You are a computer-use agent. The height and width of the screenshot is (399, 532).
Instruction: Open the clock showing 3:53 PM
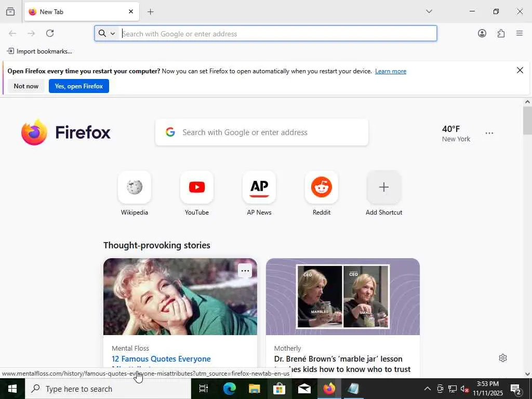coord(488,389)
